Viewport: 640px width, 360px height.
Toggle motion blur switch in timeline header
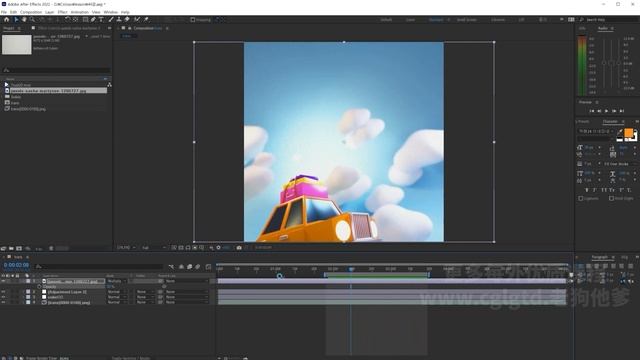[x=198, y=267]
